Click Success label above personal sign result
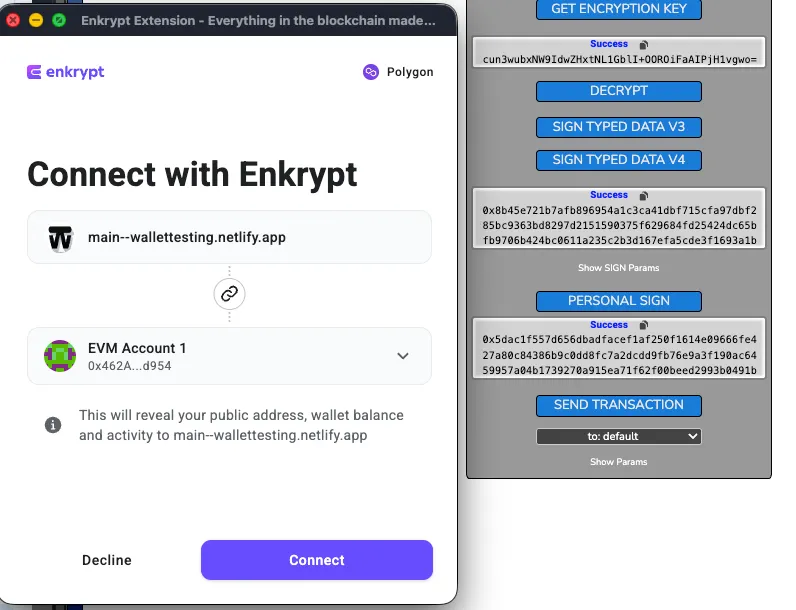 609,325
